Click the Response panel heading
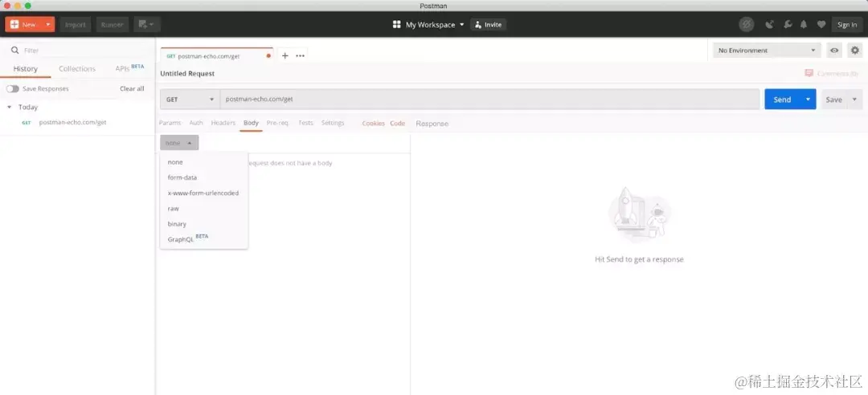868x395 pixels. tap(432, 124)
